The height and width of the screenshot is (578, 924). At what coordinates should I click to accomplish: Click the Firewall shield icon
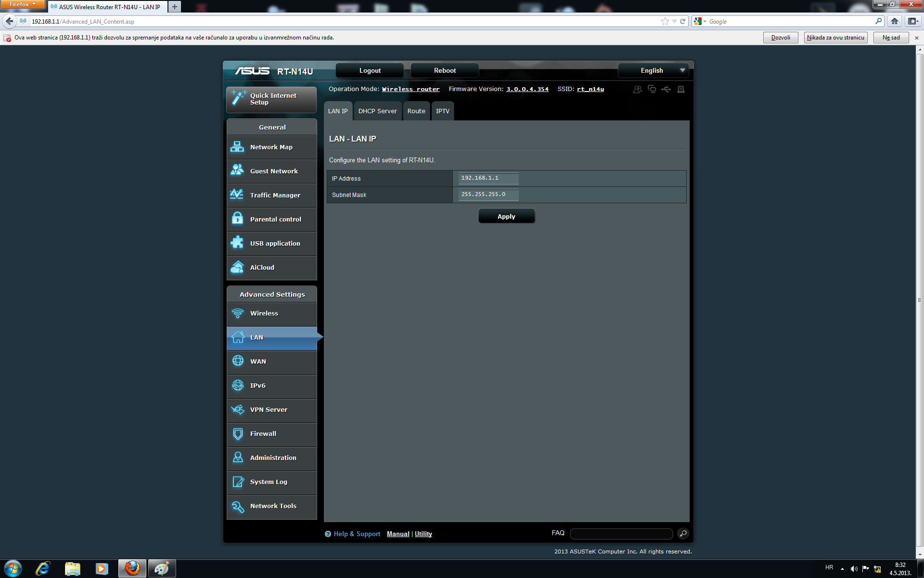[x=238, y=433]
